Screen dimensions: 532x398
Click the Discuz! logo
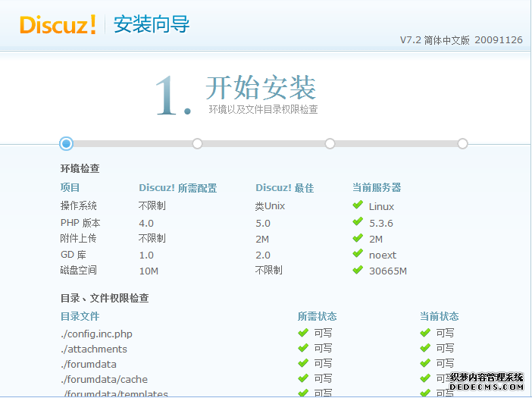[58, 24]
